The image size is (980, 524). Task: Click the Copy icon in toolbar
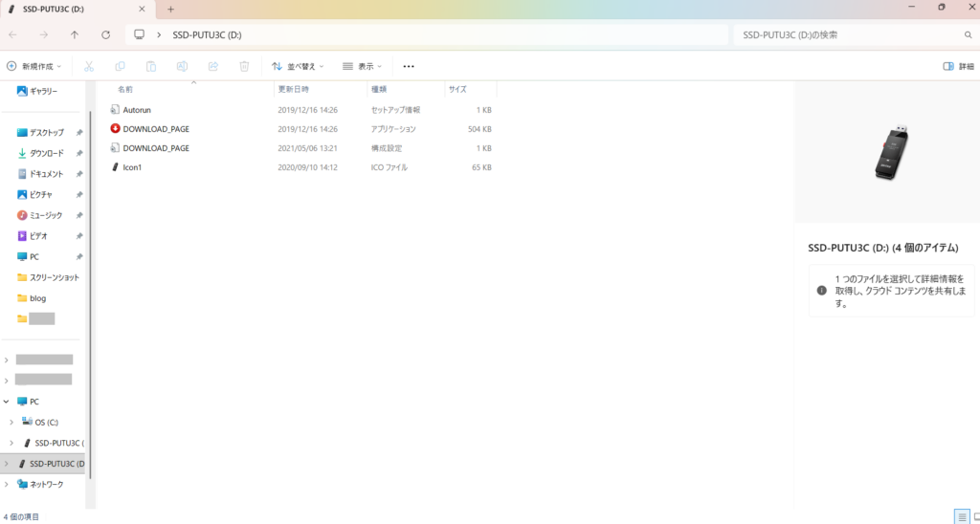(120, 67)
